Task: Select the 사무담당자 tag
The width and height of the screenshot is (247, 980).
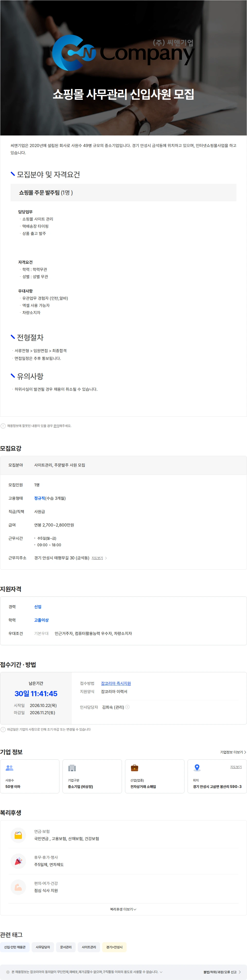Action: (x=43, y=947)
